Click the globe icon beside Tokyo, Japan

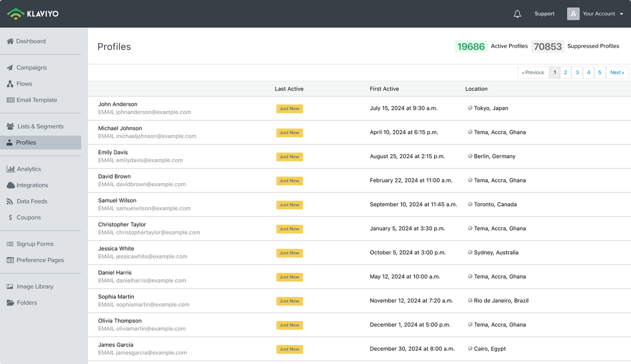pos(470,108)
